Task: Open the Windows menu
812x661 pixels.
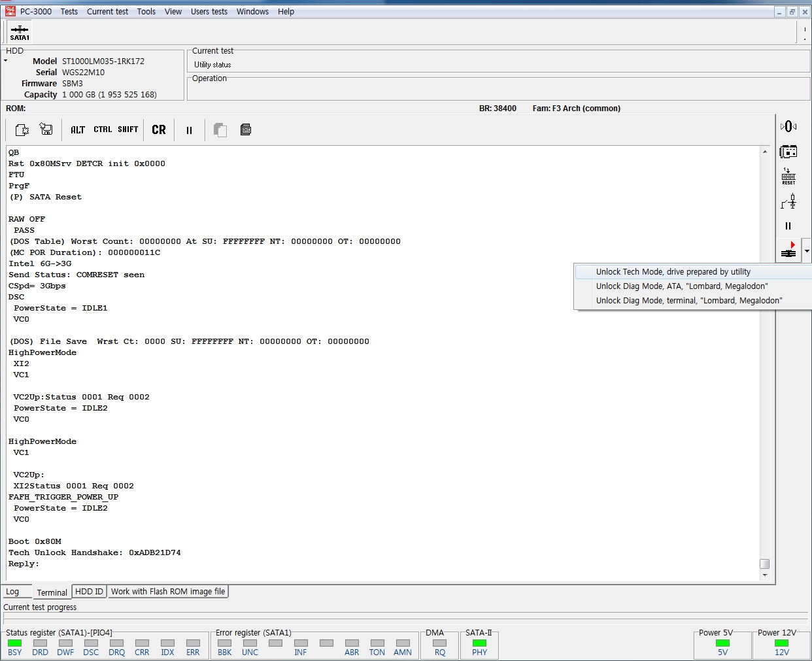Action: [x=252, y=12]
